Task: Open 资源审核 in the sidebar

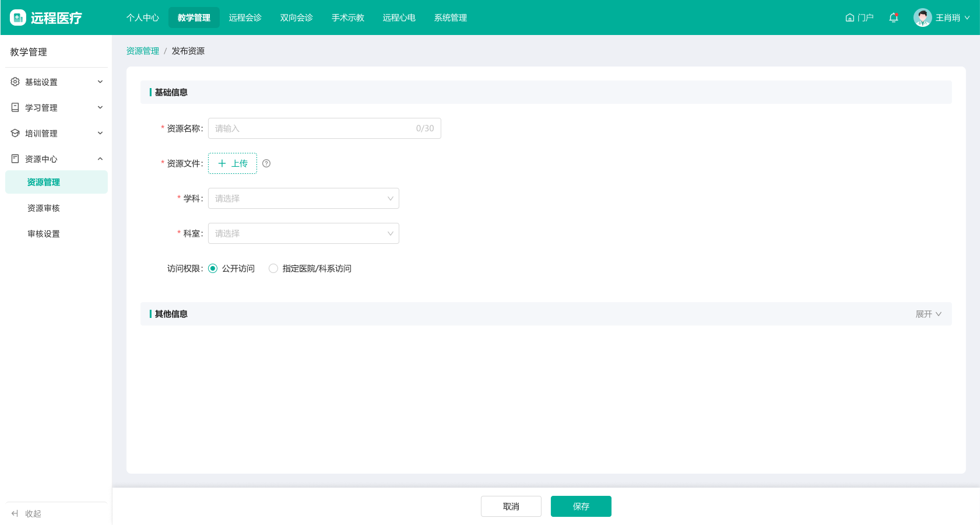Action: point(44,208)
